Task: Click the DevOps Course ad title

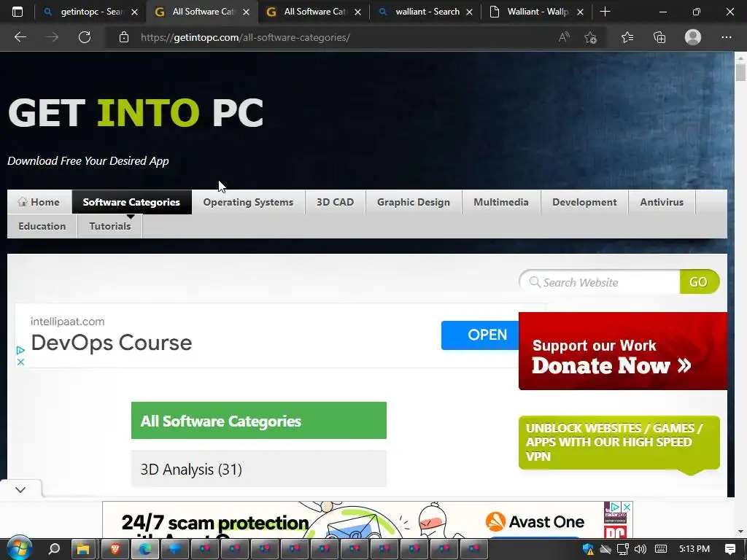Action: (112, 343)
